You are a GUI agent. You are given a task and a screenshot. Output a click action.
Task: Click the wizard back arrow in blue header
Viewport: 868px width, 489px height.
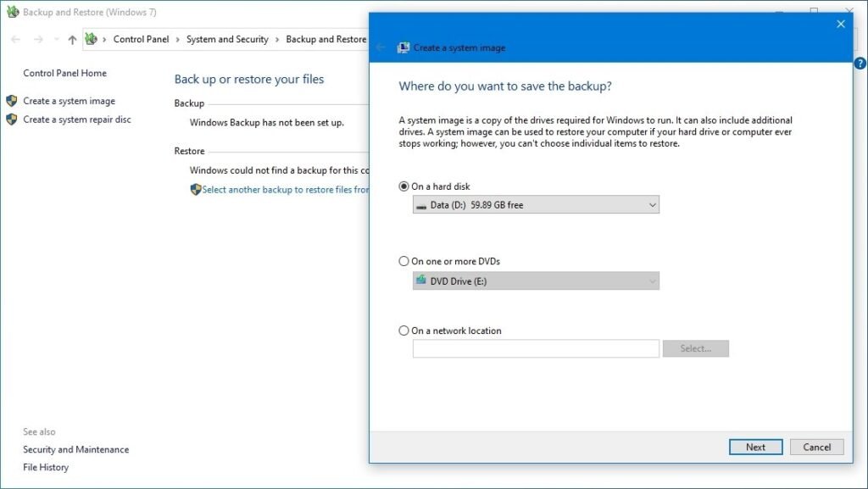[381, 47]
